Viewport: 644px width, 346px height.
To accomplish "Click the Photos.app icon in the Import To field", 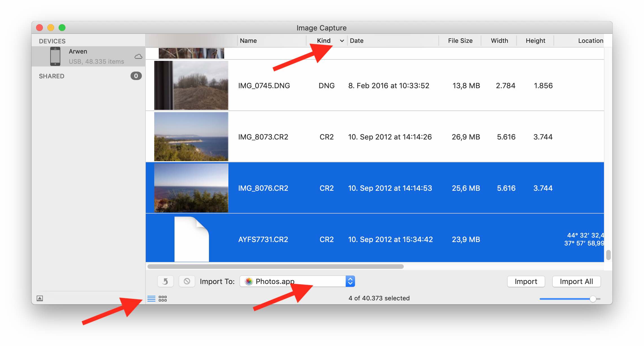I will click(x=249, y=281).
